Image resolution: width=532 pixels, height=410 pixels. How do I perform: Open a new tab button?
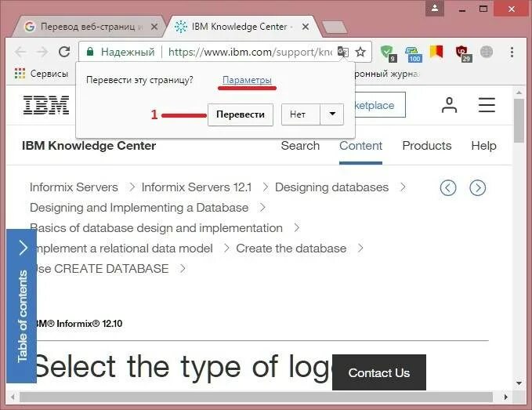pyautogui.click(x=335, y=27)
